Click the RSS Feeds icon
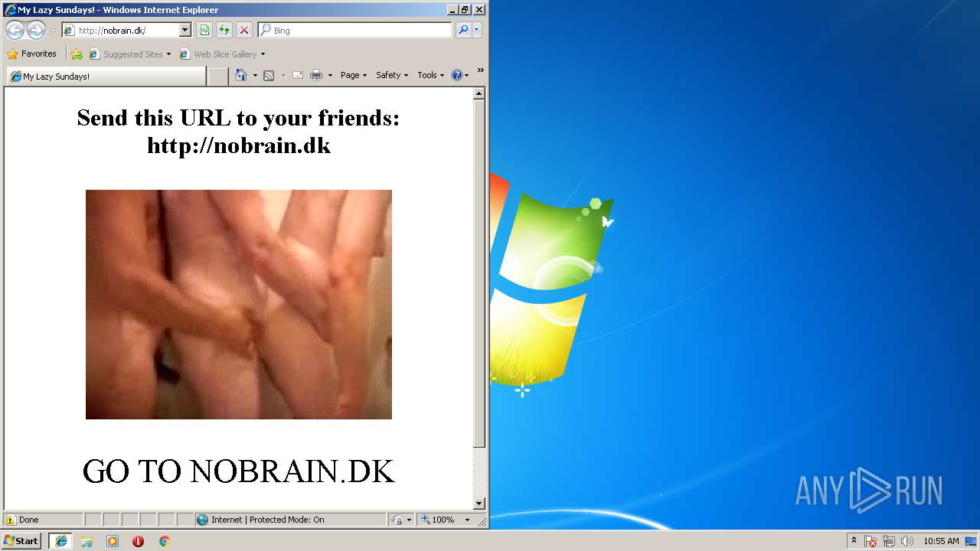The width and height of the screenshot is (980, 551). (269, 75)
